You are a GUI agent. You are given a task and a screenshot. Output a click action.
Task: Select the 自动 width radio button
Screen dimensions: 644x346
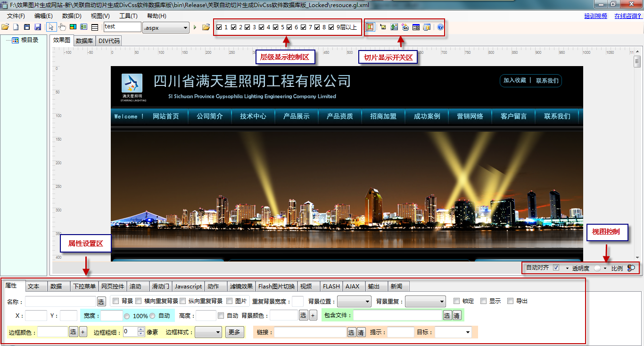coord(152,316)
